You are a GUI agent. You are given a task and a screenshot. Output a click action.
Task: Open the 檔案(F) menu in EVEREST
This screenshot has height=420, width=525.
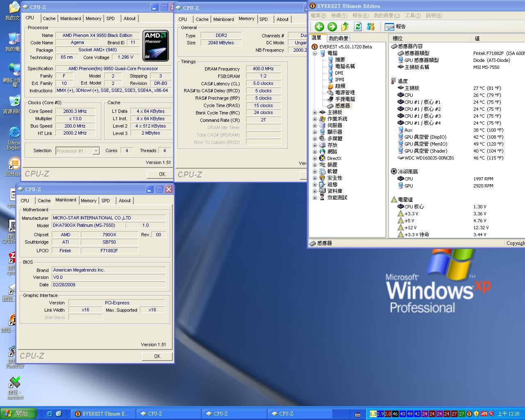(x=318, y=16)
